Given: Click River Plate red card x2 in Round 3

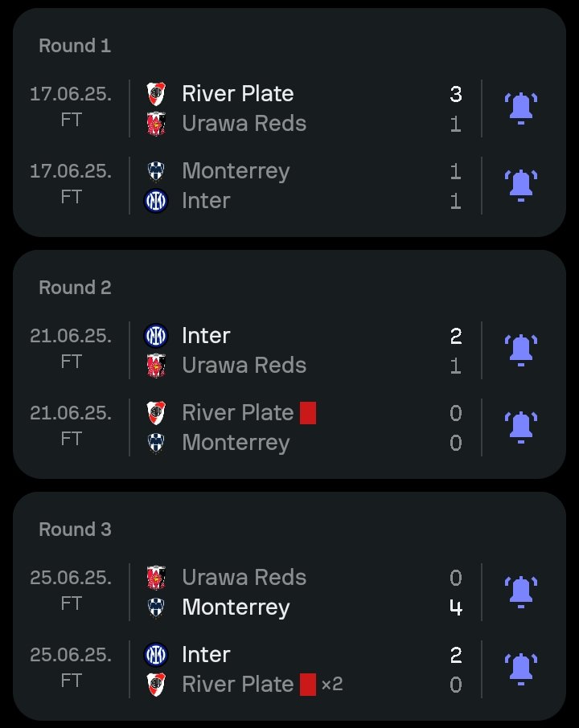Looking at the screenshot, I should pos(321,685).
